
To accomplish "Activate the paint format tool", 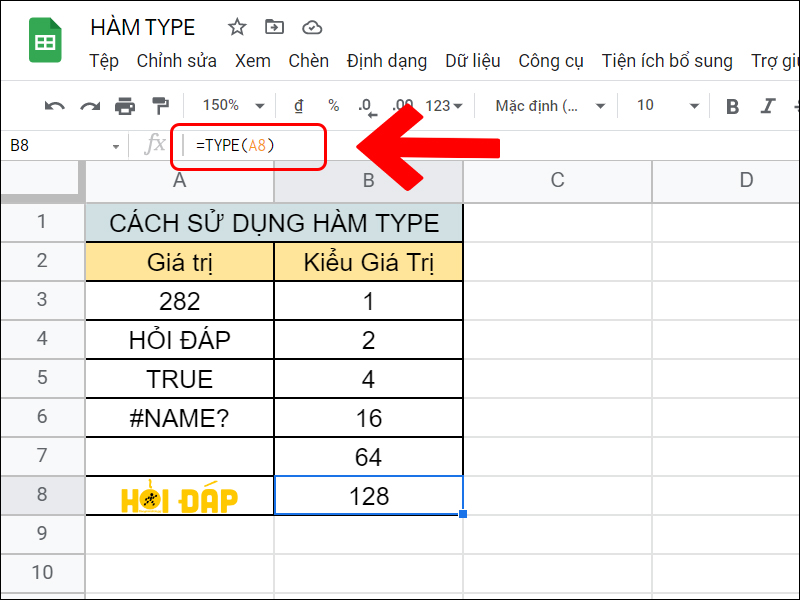I will pyautogui.click(x=161, y=106).
